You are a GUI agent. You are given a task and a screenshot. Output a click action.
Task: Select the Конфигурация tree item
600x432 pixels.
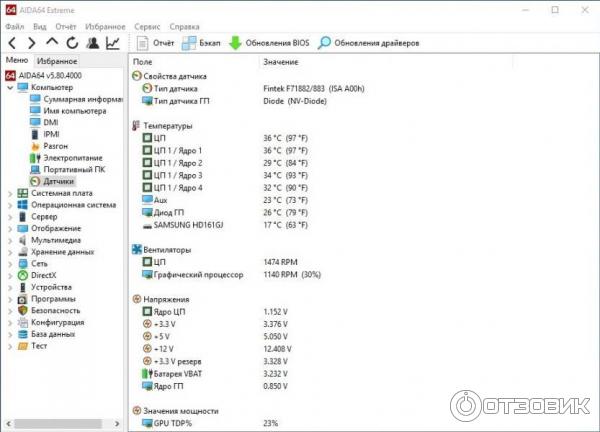pyautogui.click(x=57, y=323)
